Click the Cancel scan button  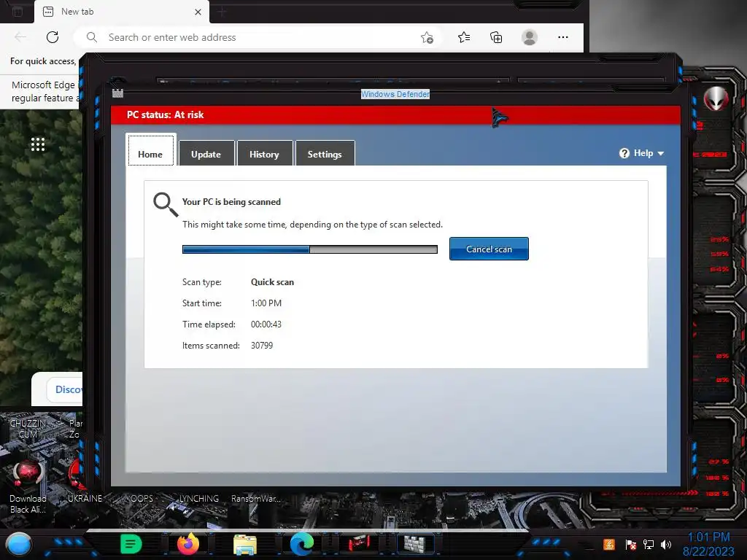[489, 249]
